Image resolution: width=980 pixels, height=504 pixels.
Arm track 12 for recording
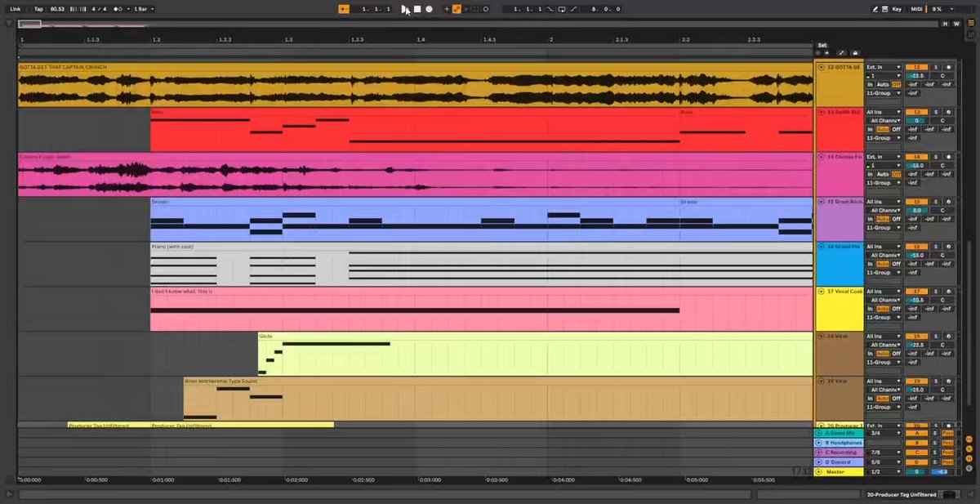click(x=948, y=67)
